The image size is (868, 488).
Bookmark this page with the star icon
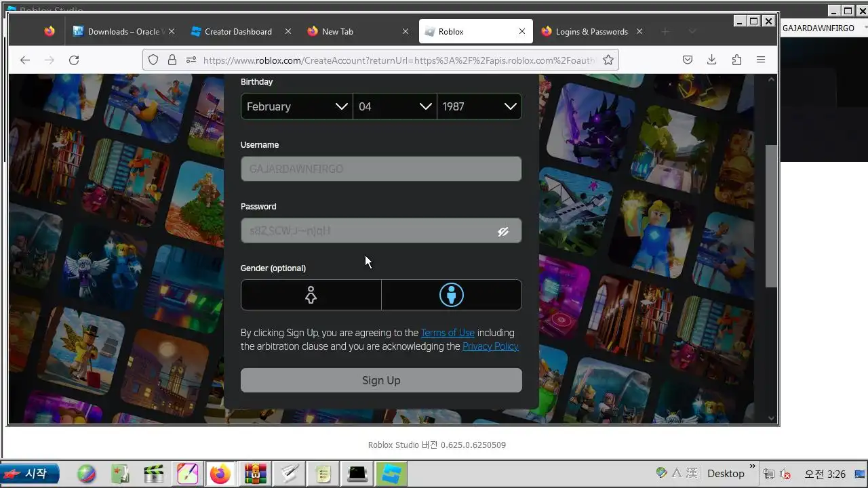tap(608, 60)
